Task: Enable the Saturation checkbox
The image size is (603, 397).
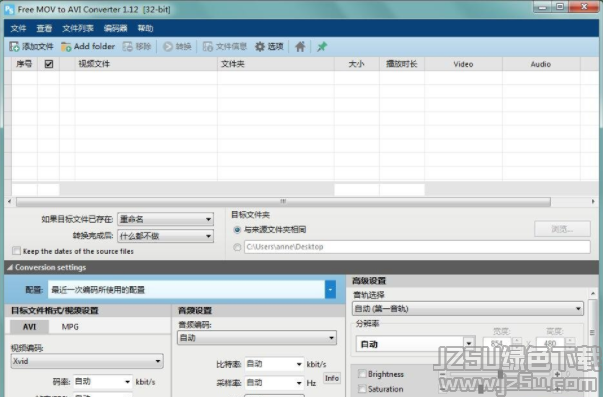Action: [362, 389]
